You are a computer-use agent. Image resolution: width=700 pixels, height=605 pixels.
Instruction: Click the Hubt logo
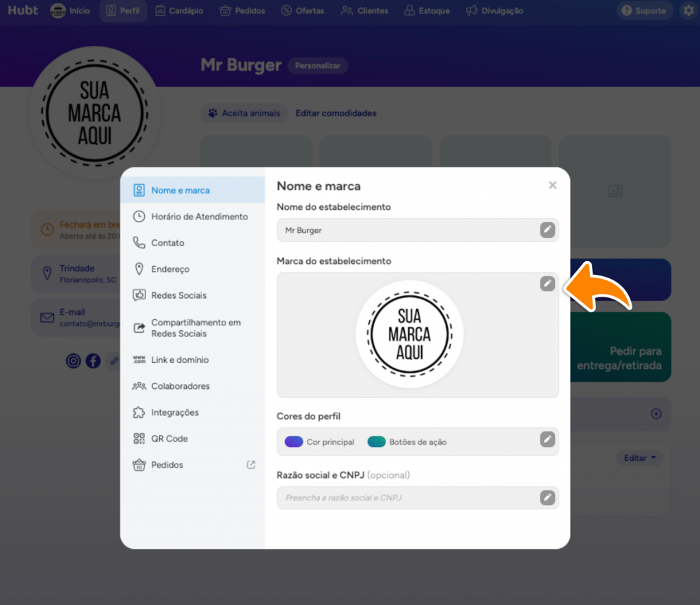(x=23, y=10)
